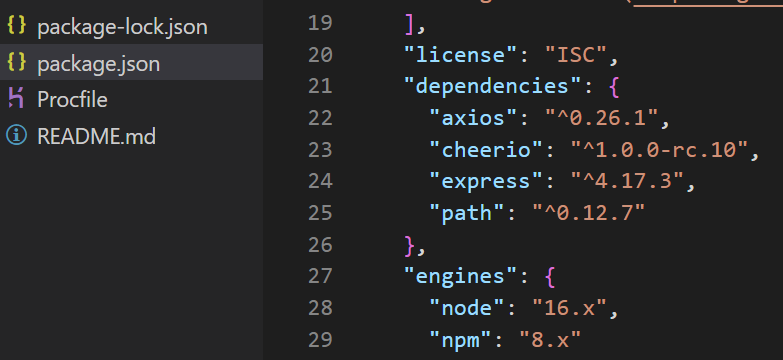Click the "cheerio" dependency name
Viewport: 783px width, 360px height.
tap(487, 149)
